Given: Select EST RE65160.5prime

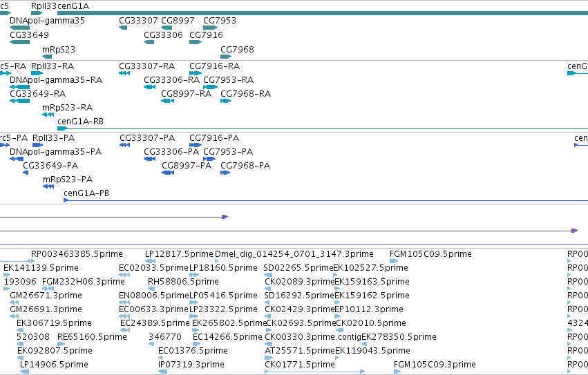Looking at the screenshot, I should [x=61, y=344].
